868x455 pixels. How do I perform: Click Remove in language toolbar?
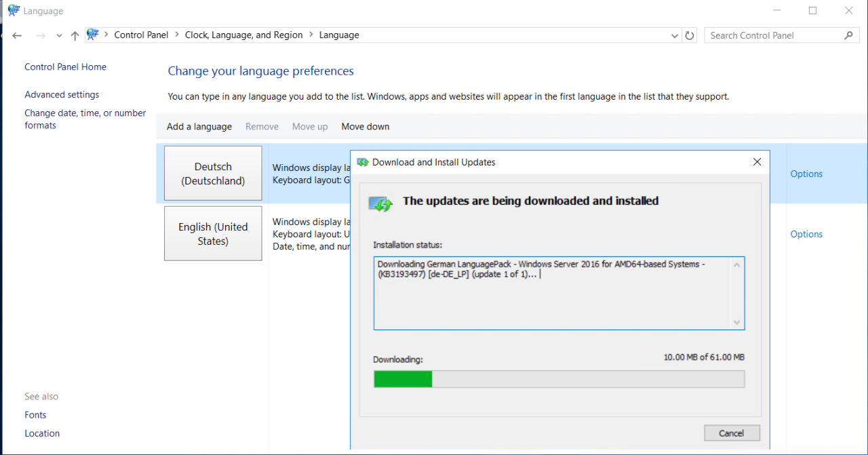tap(262, 127)
